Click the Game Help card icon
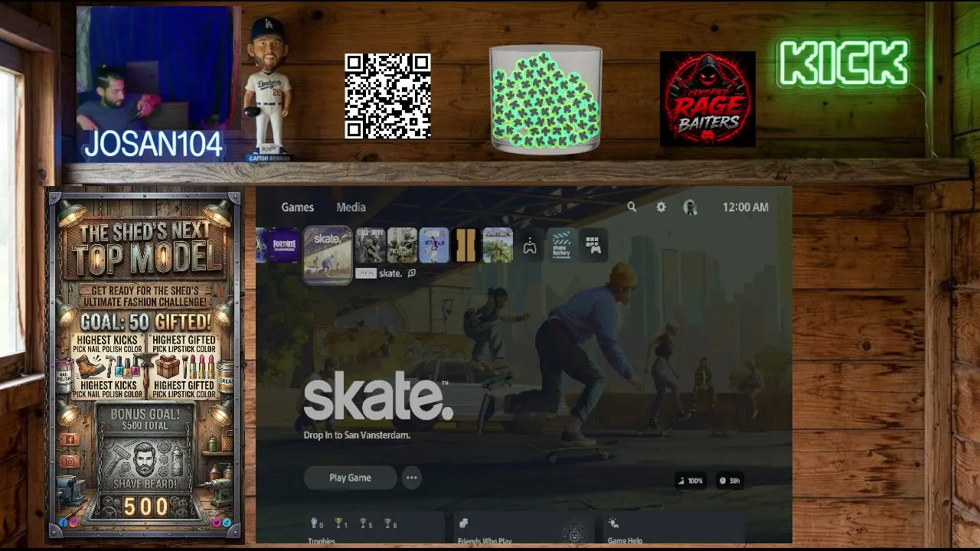 coord(613,523)
